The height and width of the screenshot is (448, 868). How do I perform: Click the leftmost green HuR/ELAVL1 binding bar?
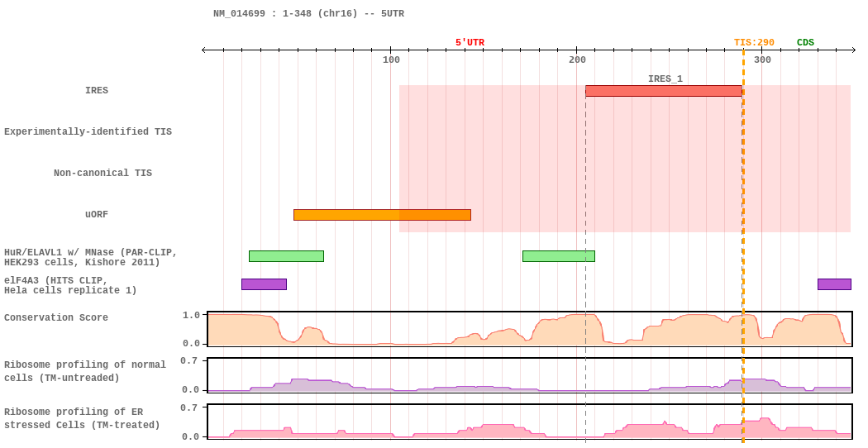point(286,256)
